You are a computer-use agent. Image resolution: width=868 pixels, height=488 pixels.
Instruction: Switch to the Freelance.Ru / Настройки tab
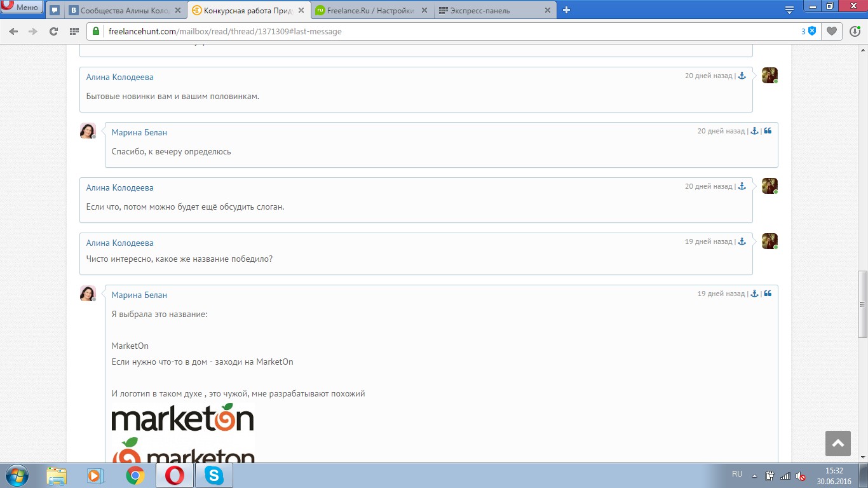(x=370, y=10)
